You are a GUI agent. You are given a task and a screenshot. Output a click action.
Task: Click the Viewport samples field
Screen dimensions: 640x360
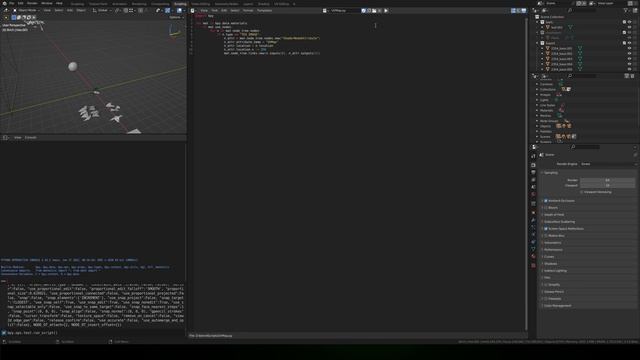(607, 185)
